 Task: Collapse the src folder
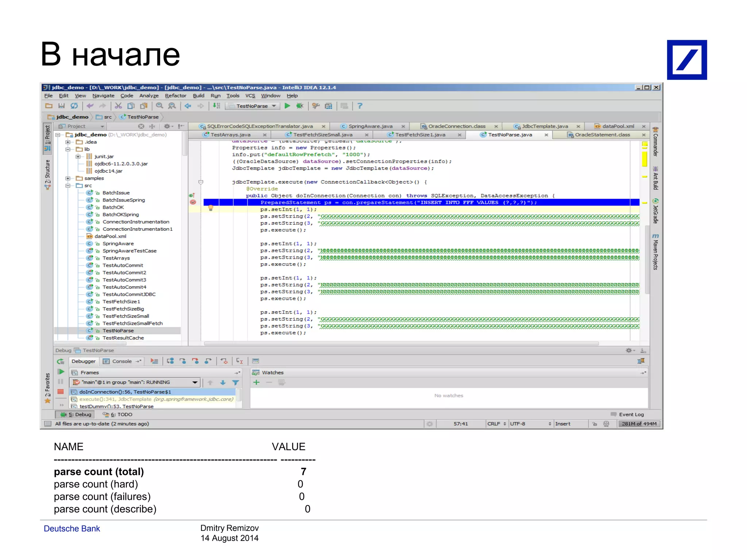68,186
